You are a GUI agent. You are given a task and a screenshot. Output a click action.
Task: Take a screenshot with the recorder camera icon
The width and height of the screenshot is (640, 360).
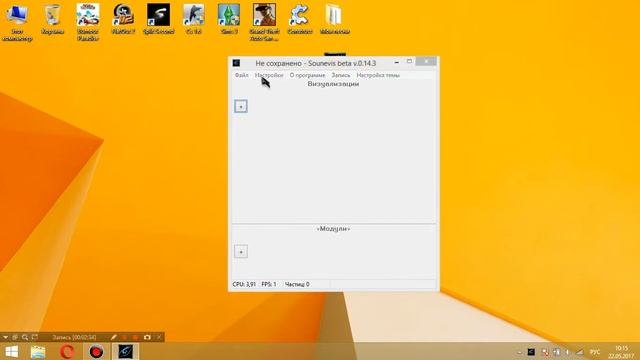(x=147, y=337)
